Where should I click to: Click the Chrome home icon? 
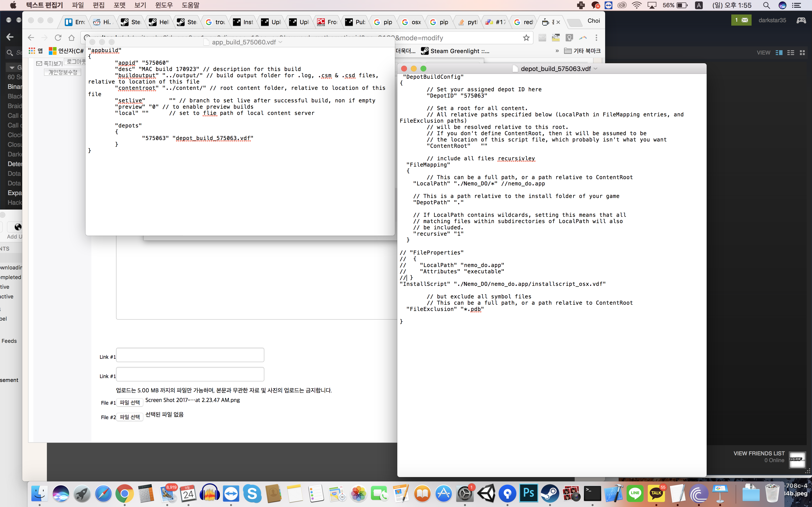72,38
